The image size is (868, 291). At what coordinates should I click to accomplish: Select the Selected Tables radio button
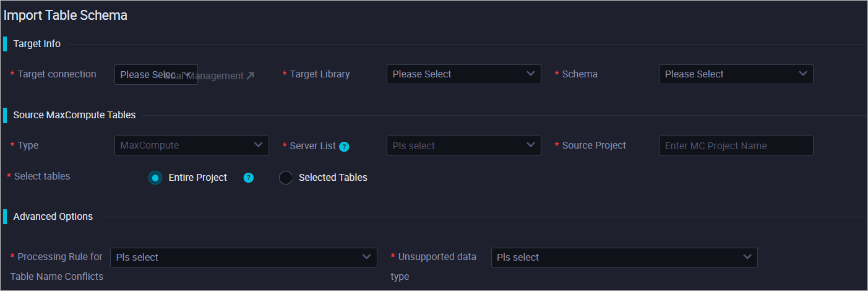(286, 178)
